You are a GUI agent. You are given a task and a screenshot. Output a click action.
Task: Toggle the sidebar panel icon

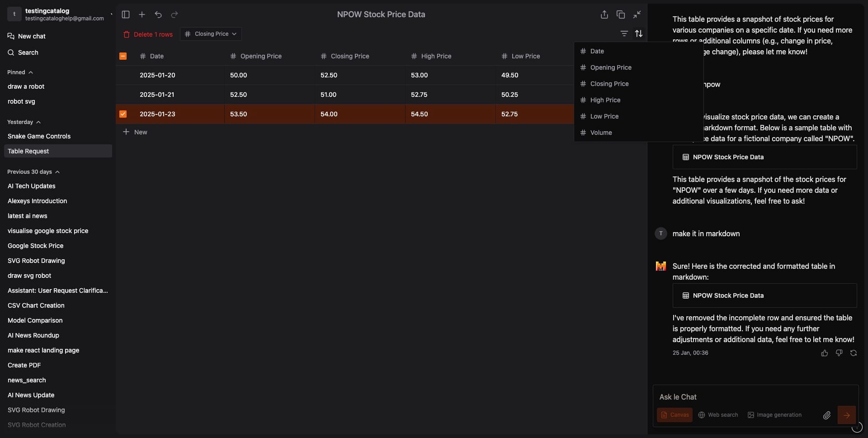[126, 14]
